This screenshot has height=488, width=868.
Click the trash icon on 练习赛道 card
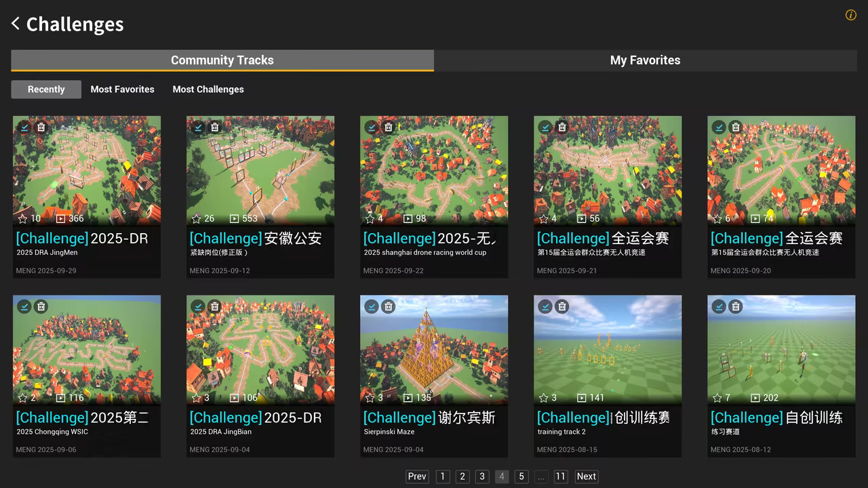pyautogui.click(x=736, y=306)
